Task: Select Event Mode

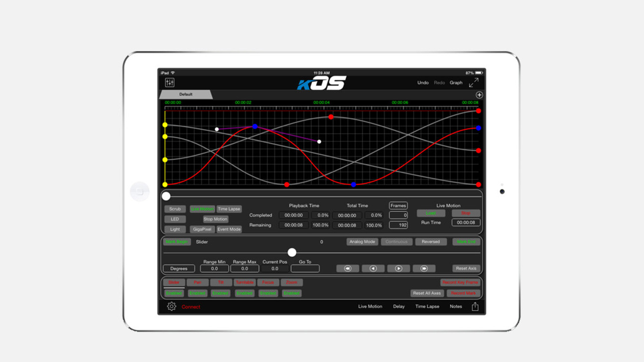Action: click(x=229, y=229)
